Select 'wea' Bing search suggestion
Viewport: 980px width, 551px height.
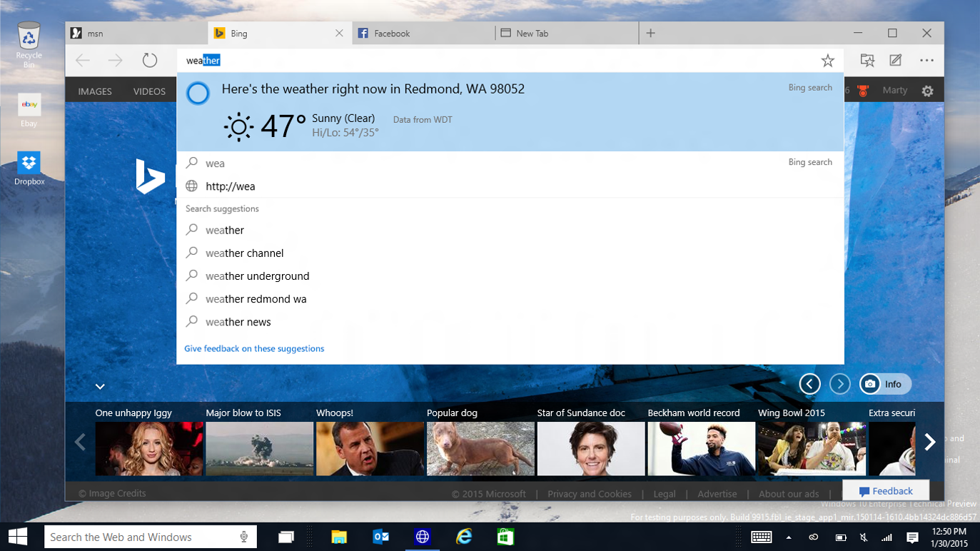pyautogui.click(x=510, y=163)
